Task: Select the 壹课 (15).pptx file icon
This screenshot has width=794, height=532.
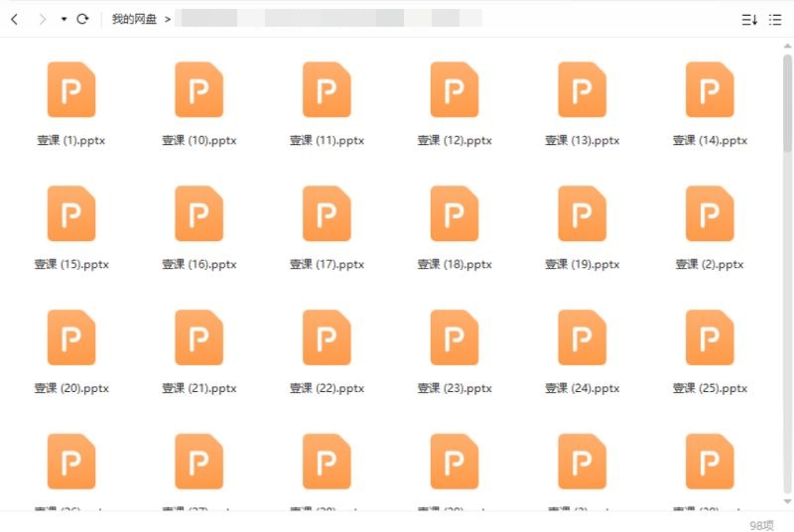Action: [x=71, y=213]
